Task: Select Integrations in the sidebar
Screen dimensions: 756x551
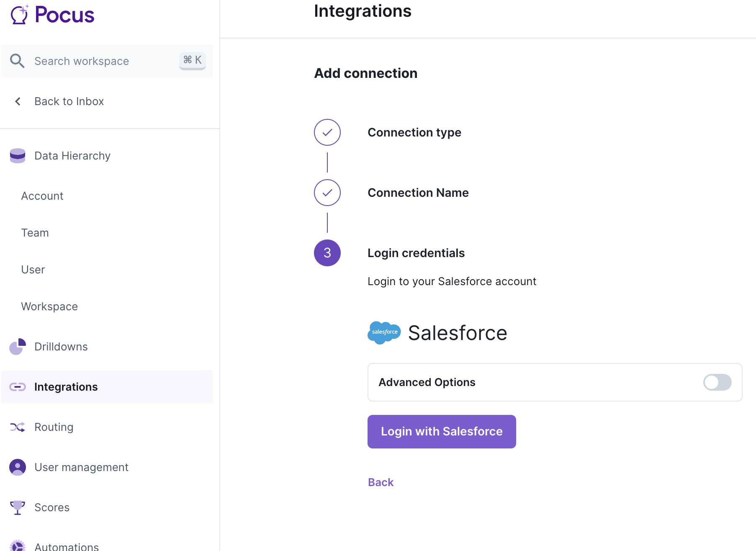Action: coord(107,387)
